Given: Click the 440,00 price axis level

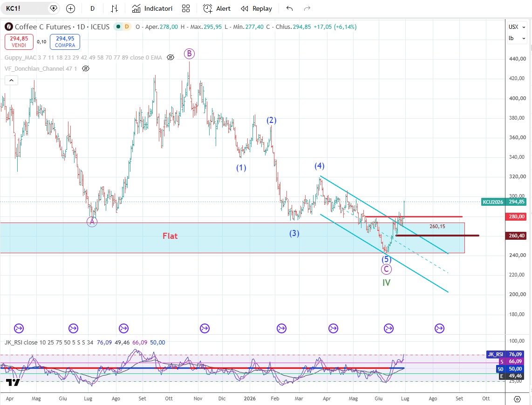Looking at the screenshot, I should [518, 59].
